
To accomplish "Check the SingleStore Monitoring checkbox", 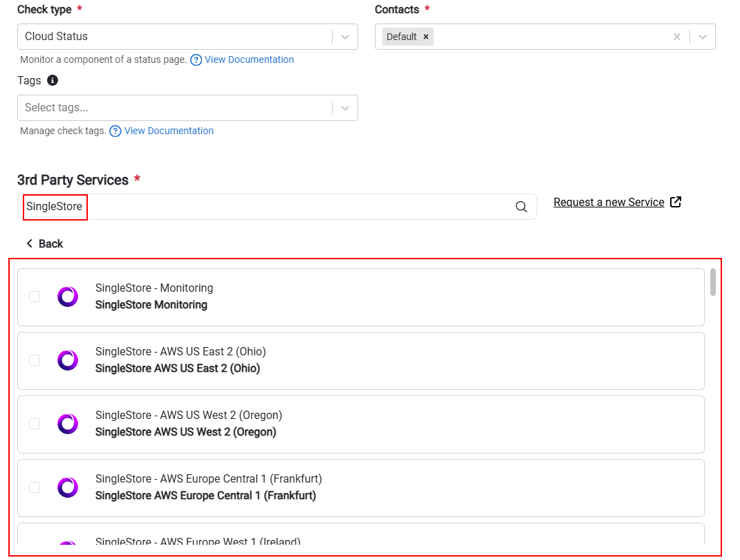I will [x=35, y=297].
